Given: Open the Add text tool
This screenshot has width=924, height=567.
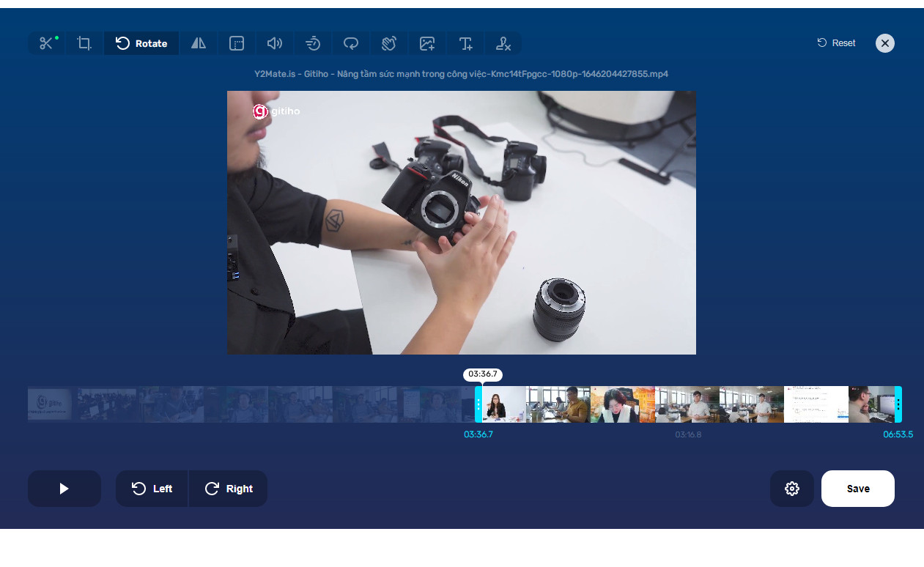Looking at the screenshot, I should (465, 43).
